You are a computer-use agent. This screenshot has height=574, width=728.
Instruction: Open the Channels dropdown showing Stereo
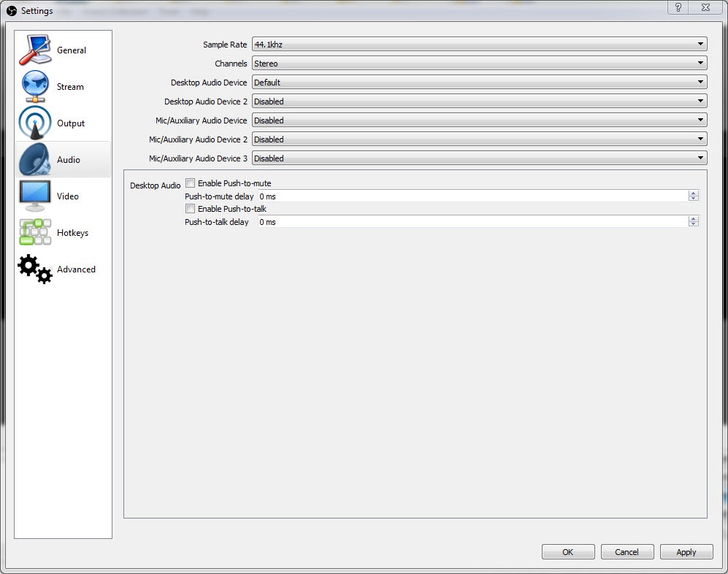(479, 63)
